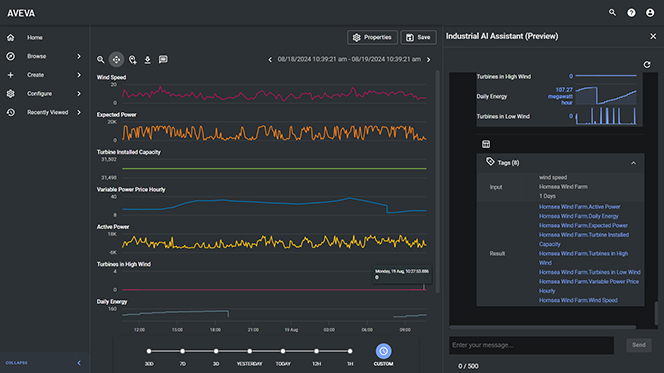
Task: Click the AI panel vertical scrollbar
Action: point(656,313)
